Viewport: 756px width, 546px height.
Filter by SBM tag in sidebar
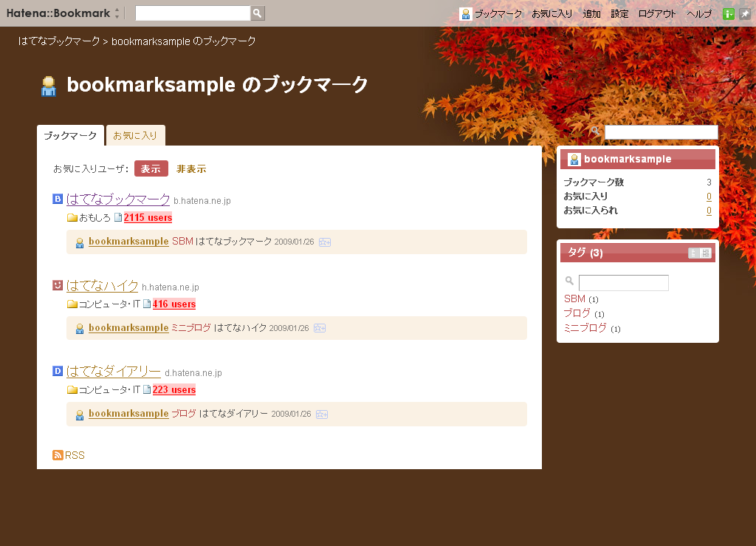[574, 299]
